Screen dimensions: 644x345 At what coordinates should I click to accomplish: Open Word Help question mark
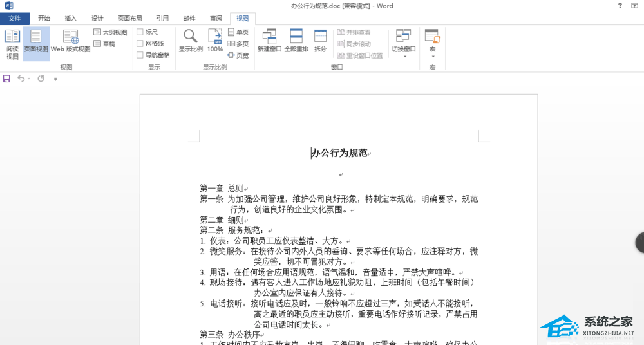tap(620, 6)
